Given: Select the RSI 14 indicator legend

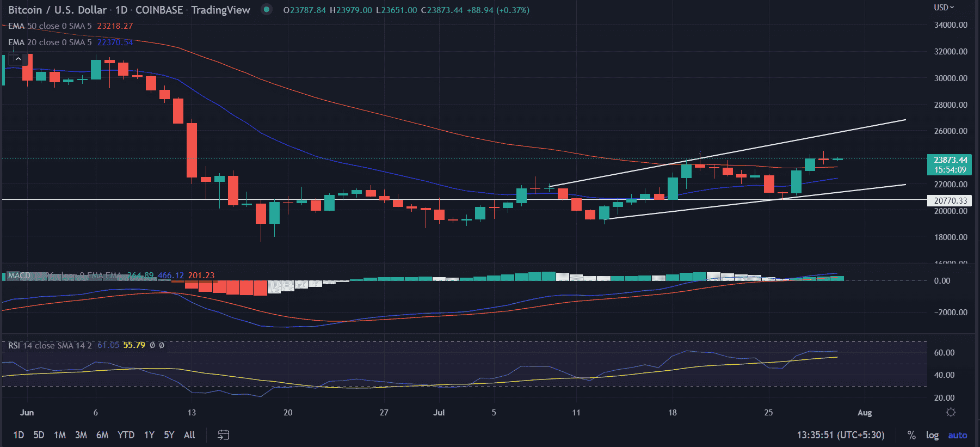Looking at the screenshot, I should click(50, 345).
